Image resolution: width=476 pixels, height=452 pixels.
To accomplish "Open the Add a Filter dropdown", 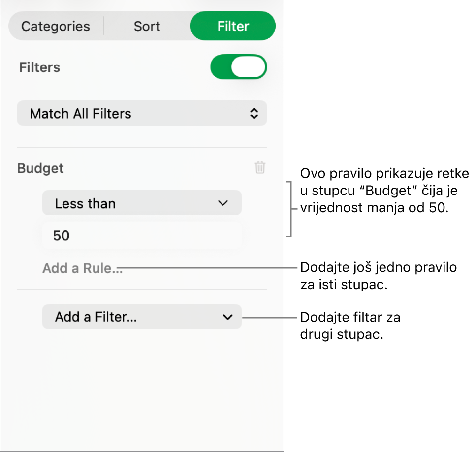I will [142, 317].
